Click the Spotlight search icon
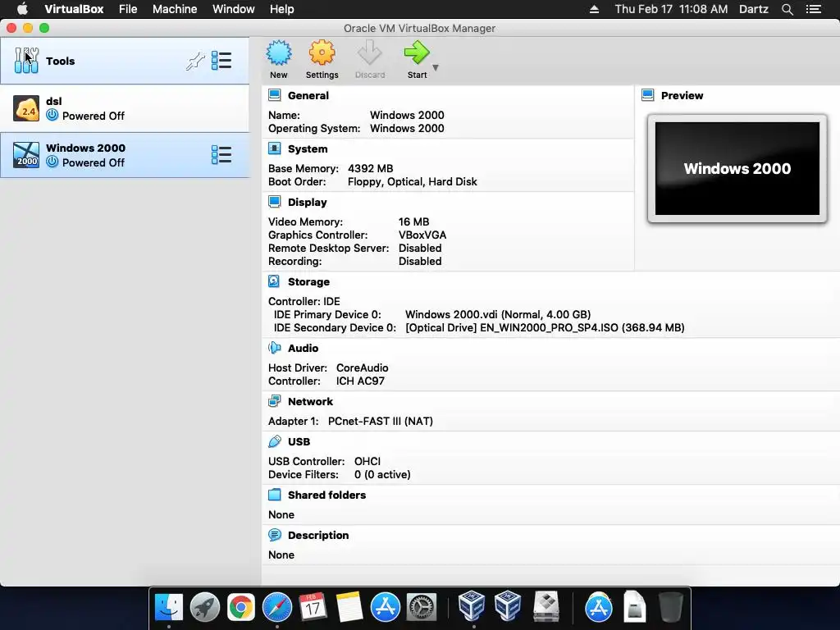This screenshot has height=630, width=840. [787, 9]
